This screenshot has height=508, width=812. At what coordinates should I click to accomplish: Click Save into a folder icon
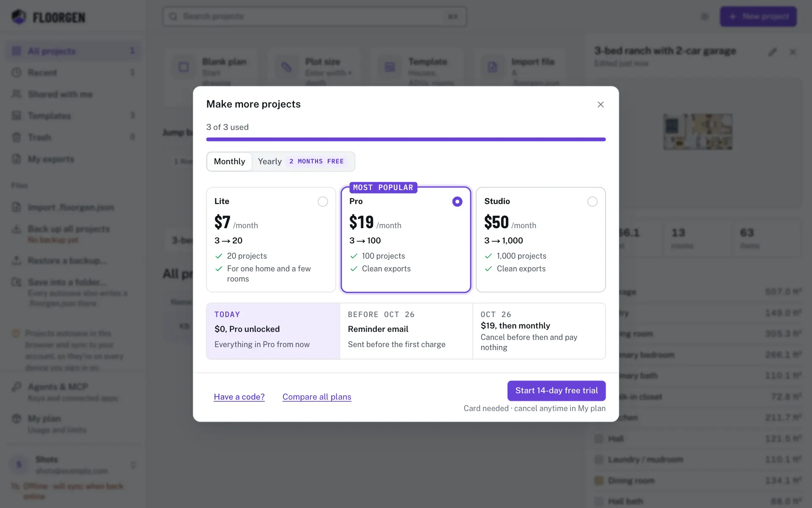click(x=16, y=282)
